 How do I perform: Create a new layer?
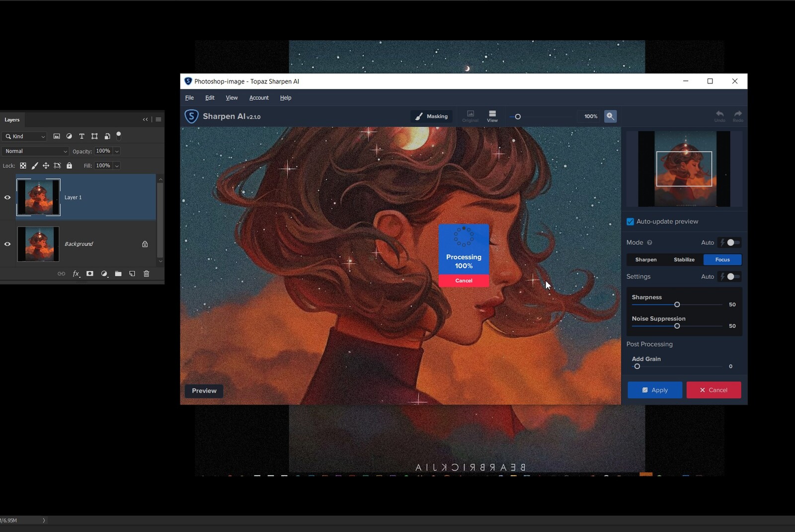(x=132, y=274)
